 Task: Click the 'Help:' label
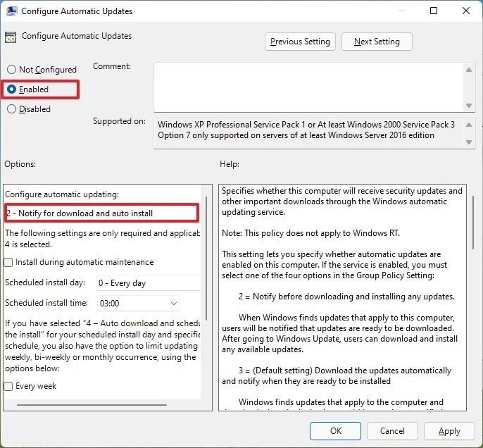tap(230, 164)
